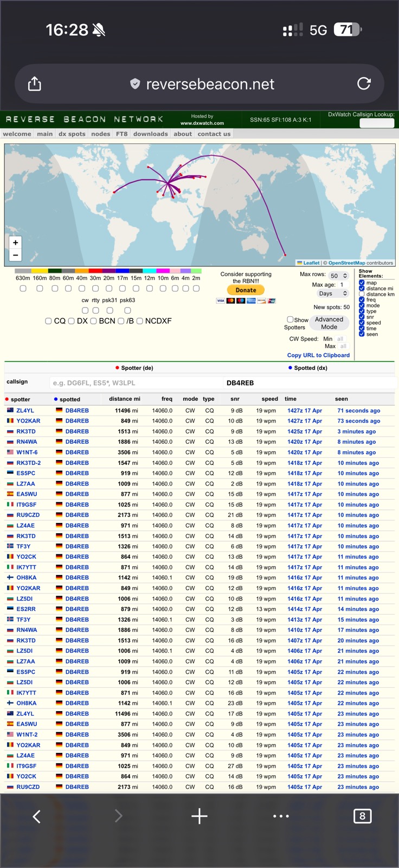This screenshot has height=868, width=399.
Task: Open the Max rows 50 dropdown
Action: pos(339,276)
